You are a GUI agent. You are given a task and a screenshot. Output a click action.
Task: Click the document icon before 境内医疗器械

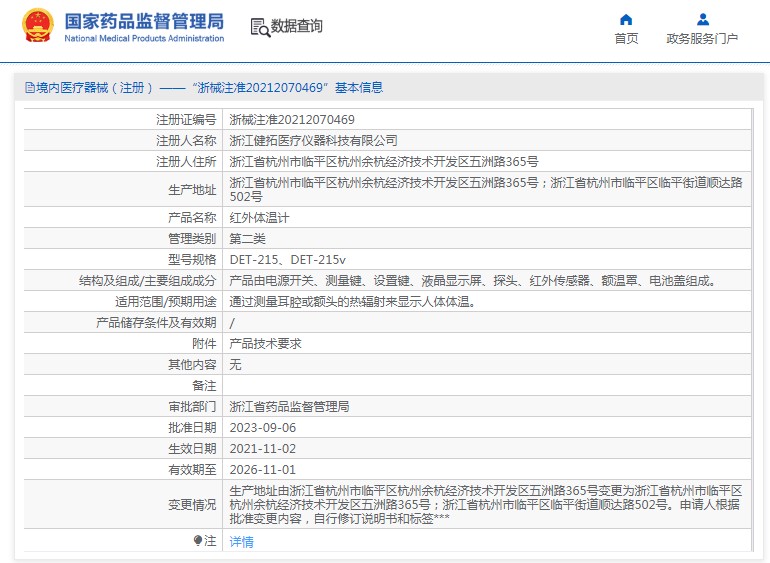(29, 88)
